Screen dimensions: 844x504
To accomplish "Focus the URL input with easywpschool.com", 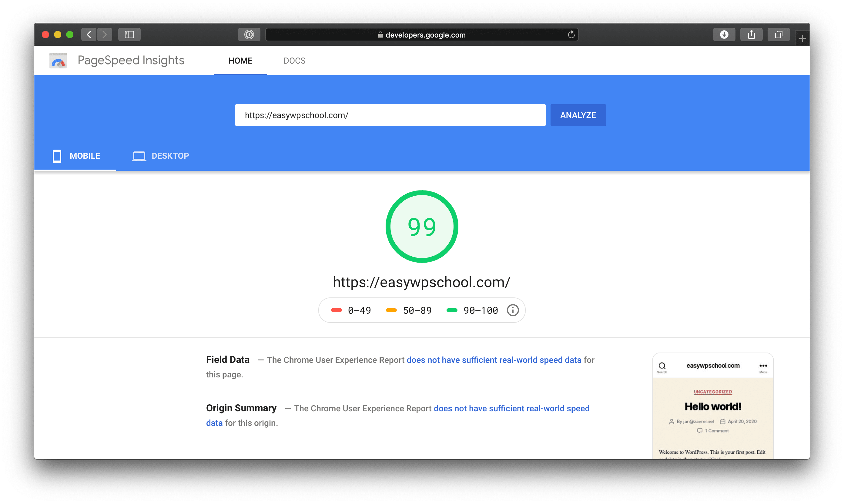I will coord(390,115).
